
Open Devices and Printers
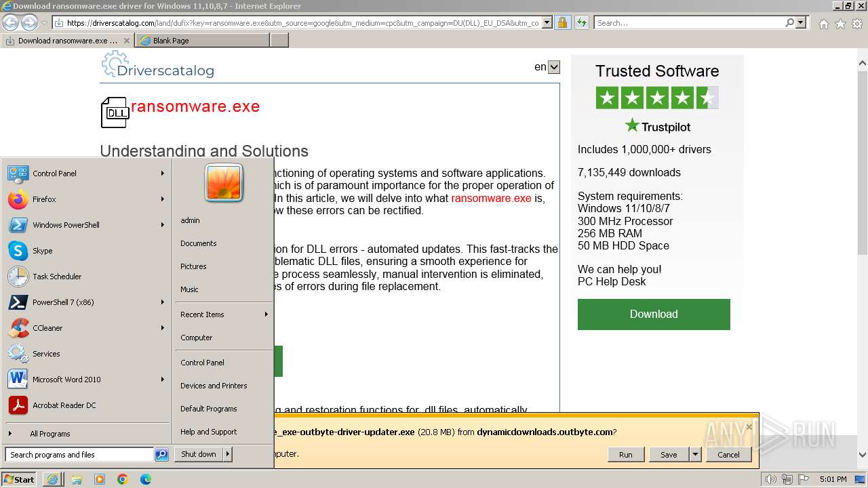(214, 386)
